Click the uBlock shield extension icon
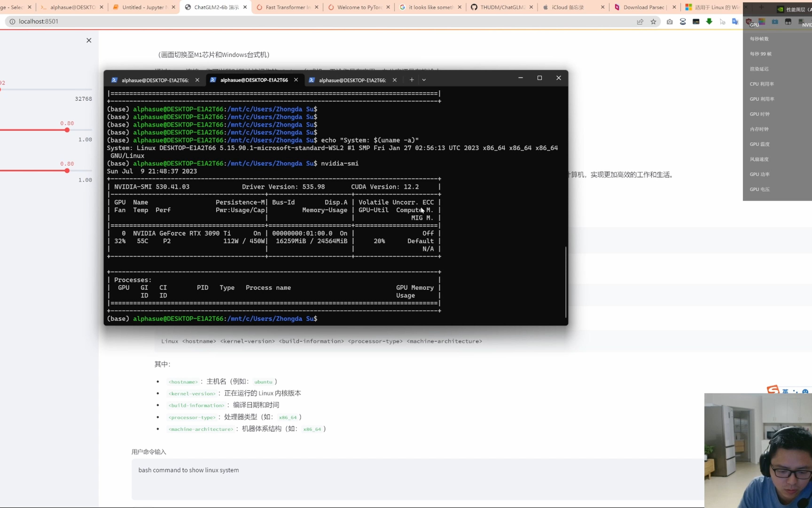 click(x=749, y=21)
